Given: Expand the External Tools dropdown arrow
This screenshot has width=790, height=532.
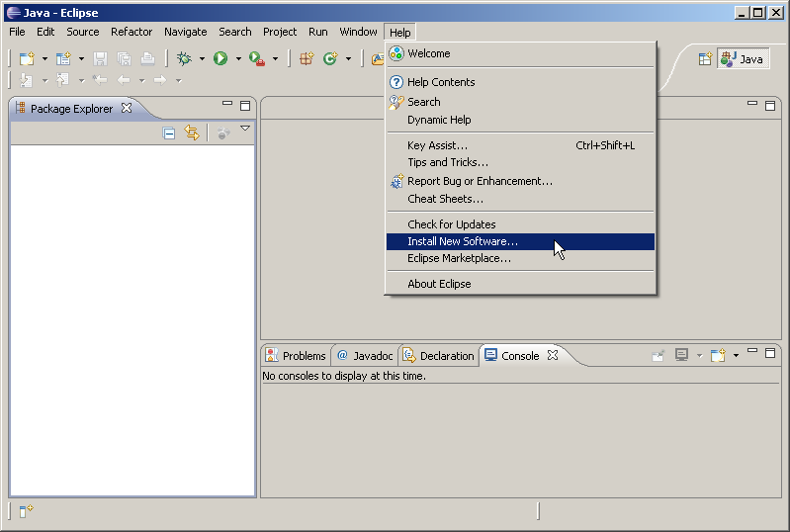Looking at the screenshot, I should tap(275, 59).
